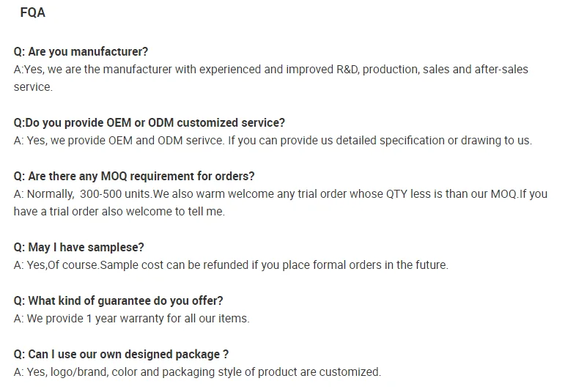Click the "May I have samplese?" question
This screenshot has height=392, width=576.
(x=79, y=248)
